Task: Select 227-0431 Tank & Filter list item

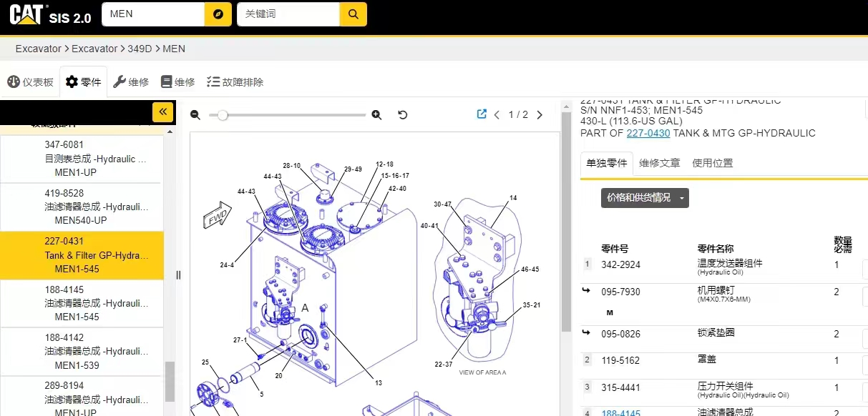Action: 82,255
